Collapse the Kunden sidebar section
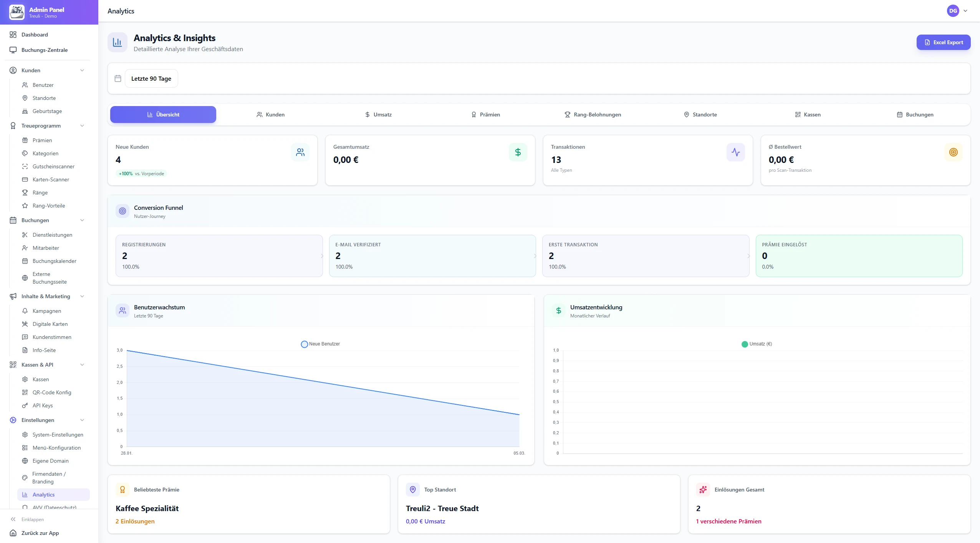The image size is (980, 543). point(82,70)
